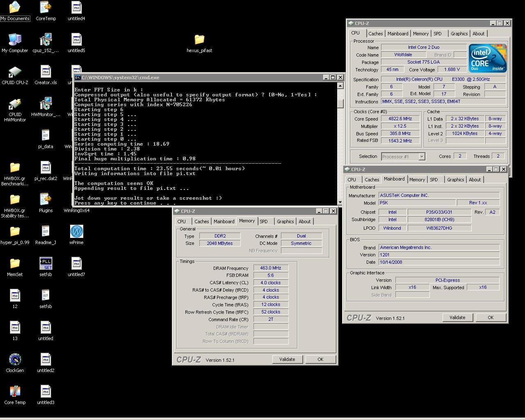Open the MemSet folder
The width and height of the screenshot is (525, 420).
click(15, 267)
